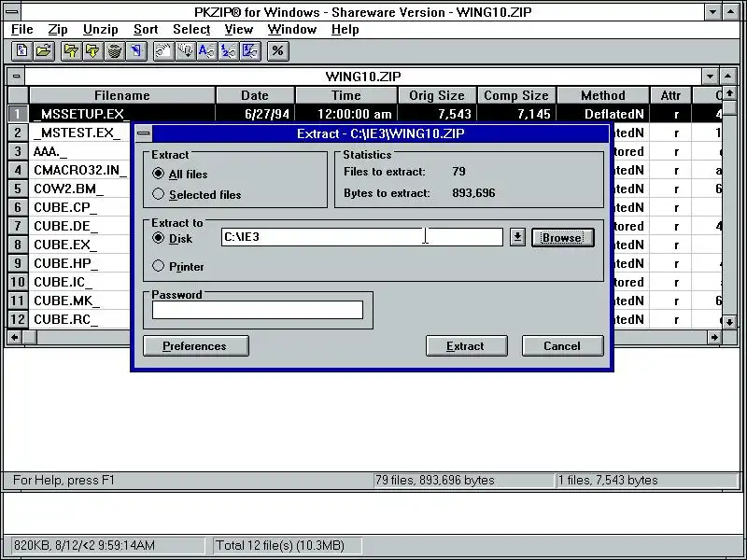Click the Date column header
This screenshot has height=560, width=747.
click(x=255, y=95)
